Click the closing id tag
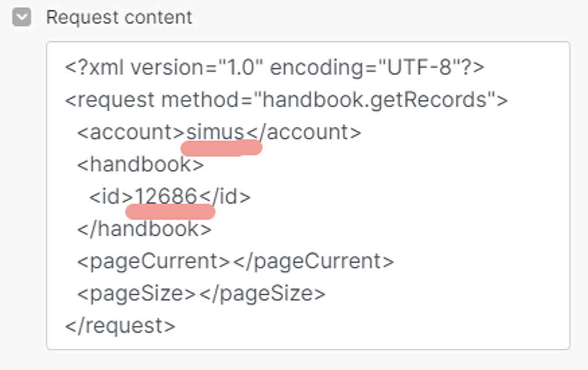This screenshot has width=588, height=370. click(x=225, y=197)
